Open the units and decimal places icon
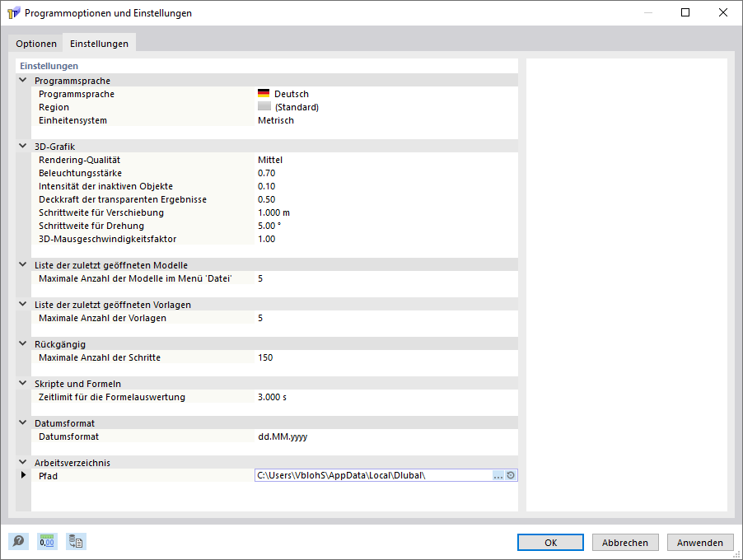Screen dimensions: 743x560 (x=47, y=541)
